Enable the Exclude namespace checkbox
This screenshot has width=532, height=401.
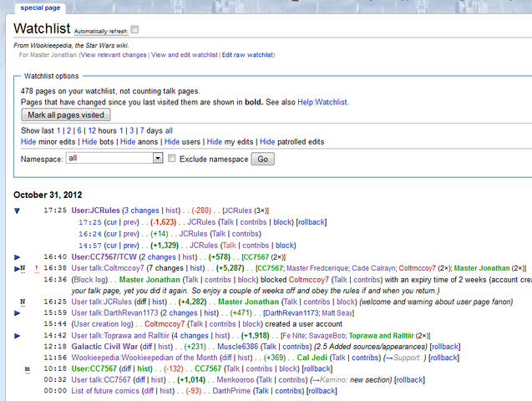(x=172, y=158)
